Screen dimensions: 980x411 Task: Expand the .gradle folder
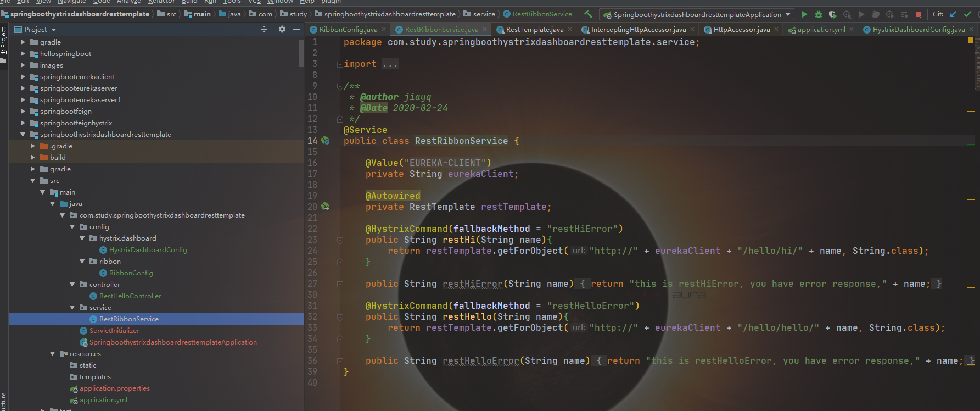pyautogui.click(x=32, y=146)
